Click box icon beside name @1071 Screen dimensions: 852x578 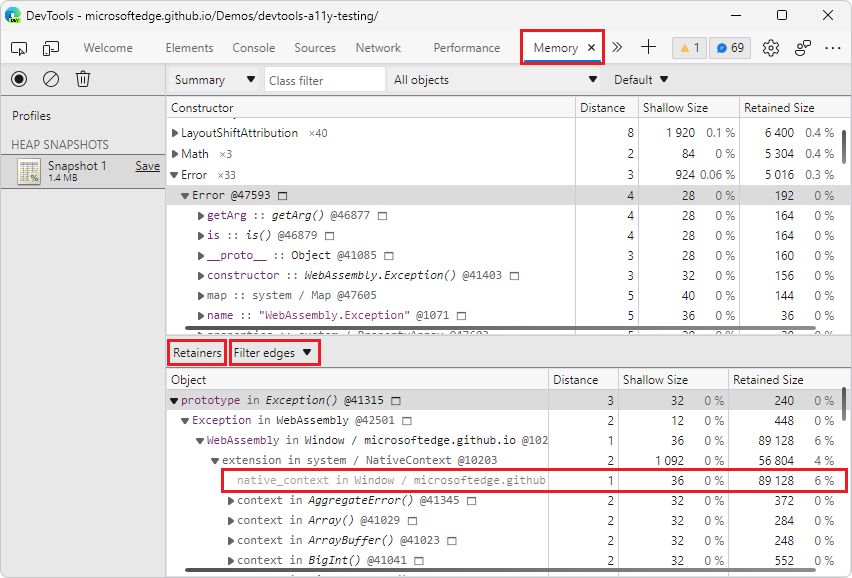pyautogui.click(x=461, y=316)
